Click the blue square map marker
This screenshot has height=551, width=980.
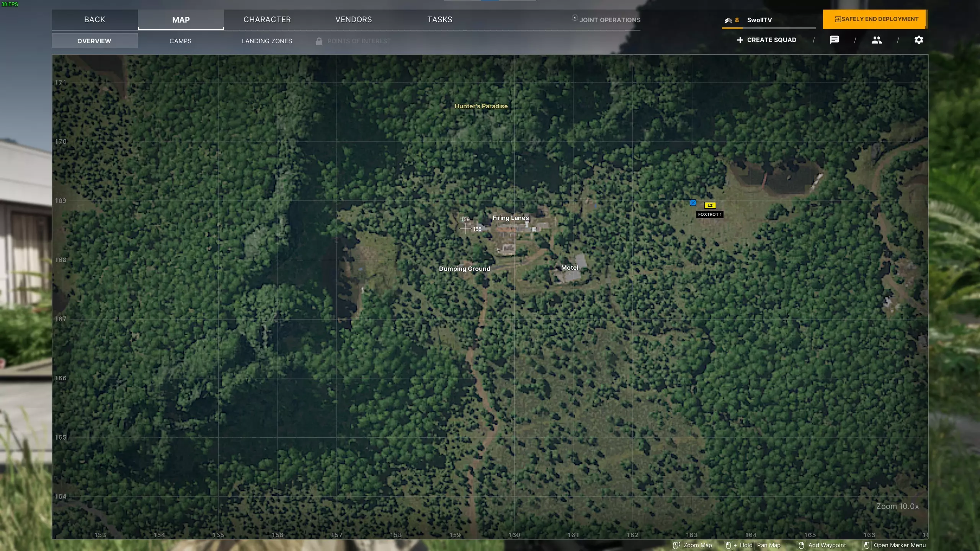pyautogui.click(x=693, y=203)
